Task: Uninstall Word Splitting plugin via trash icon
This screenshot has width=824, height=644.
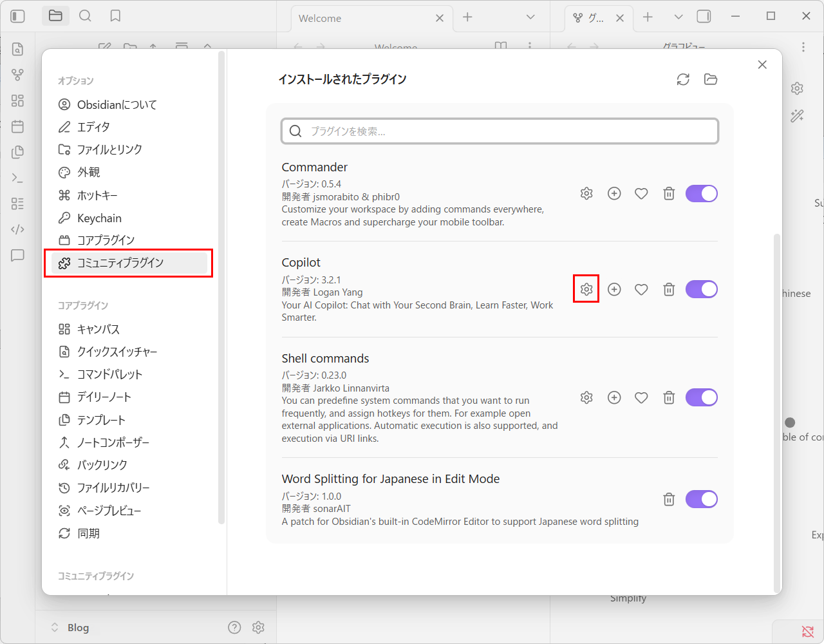Action: (669, 499)
